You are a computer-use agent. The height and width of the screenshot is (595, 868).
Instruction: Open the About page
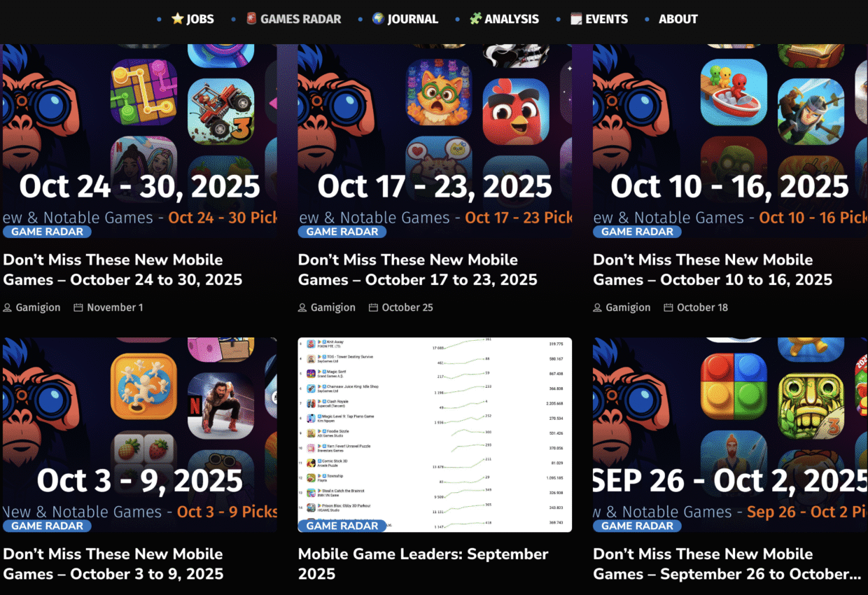[678, 19]
